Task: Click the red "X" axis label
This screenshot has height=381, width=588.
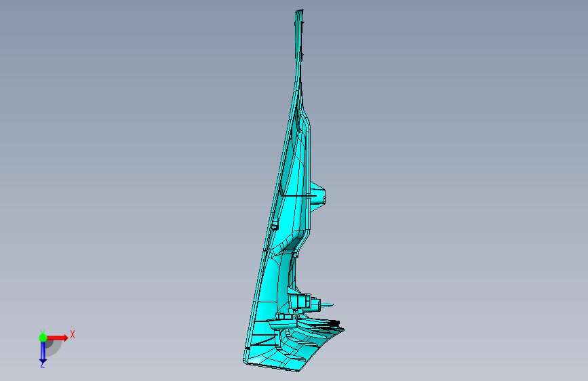Action: (x=73, y=334)
